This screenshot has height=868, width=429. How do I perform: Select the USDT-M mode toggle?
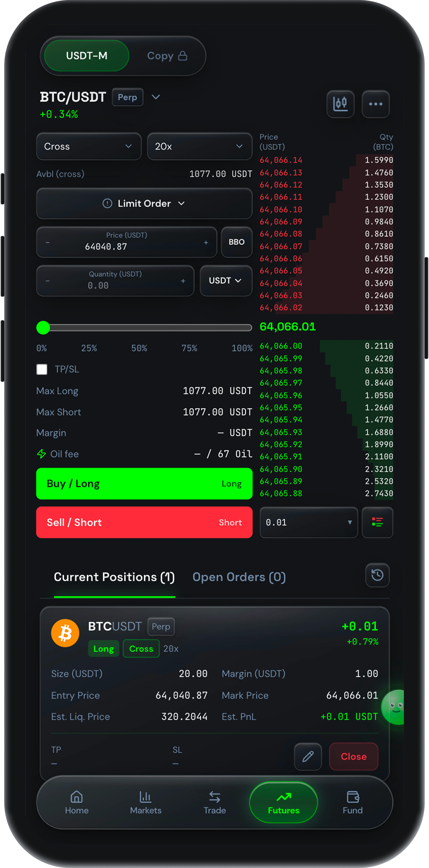coord(87,56)
